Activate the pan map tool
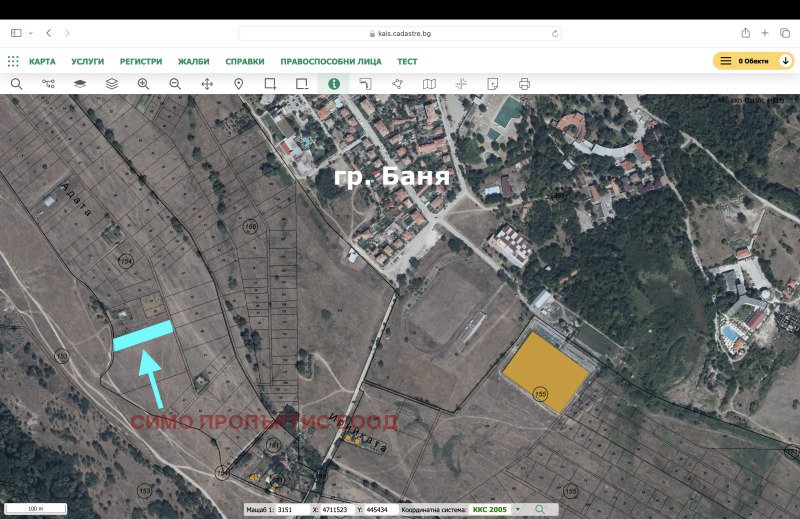This screenshot has width=800, height=519. (207, 84)
